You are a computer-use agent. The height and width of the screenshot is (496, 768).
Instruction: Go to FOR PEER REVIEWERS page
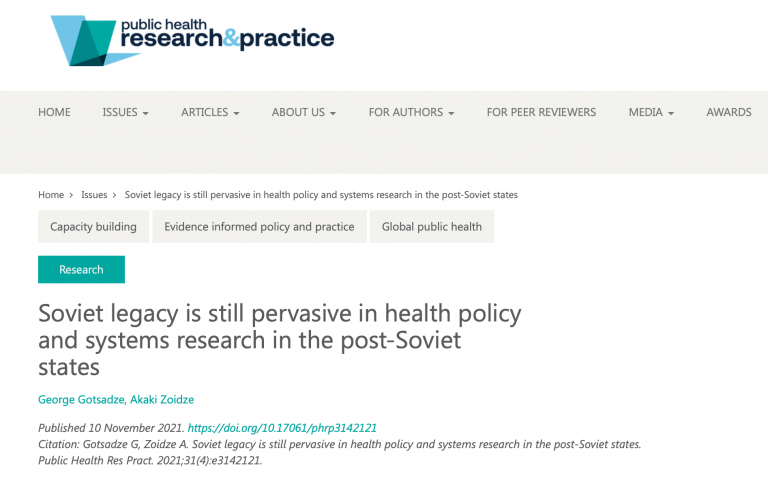coord(541,112)
